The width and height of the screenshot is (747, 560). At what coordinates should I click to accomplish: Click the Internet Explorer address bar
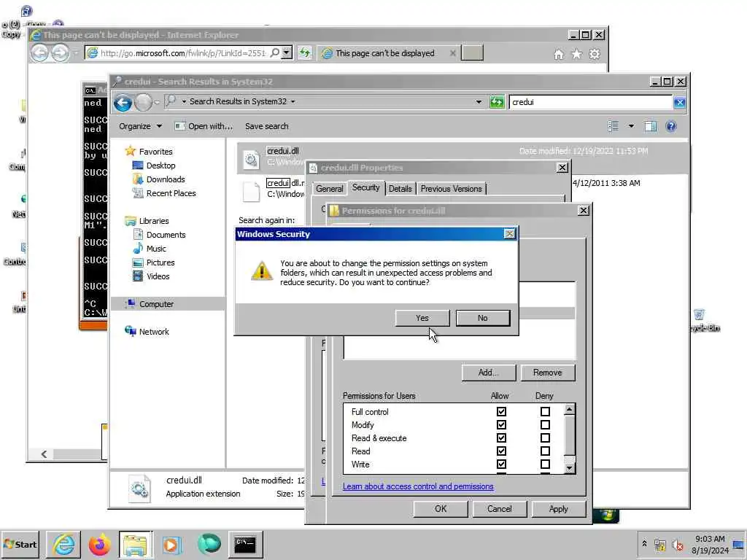183,52
